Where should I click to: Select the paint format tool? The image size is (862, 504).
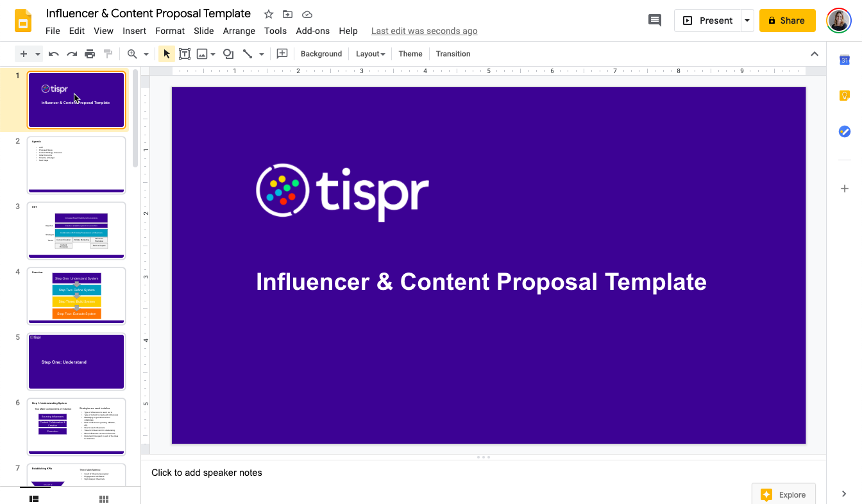(x=108, y=54)
